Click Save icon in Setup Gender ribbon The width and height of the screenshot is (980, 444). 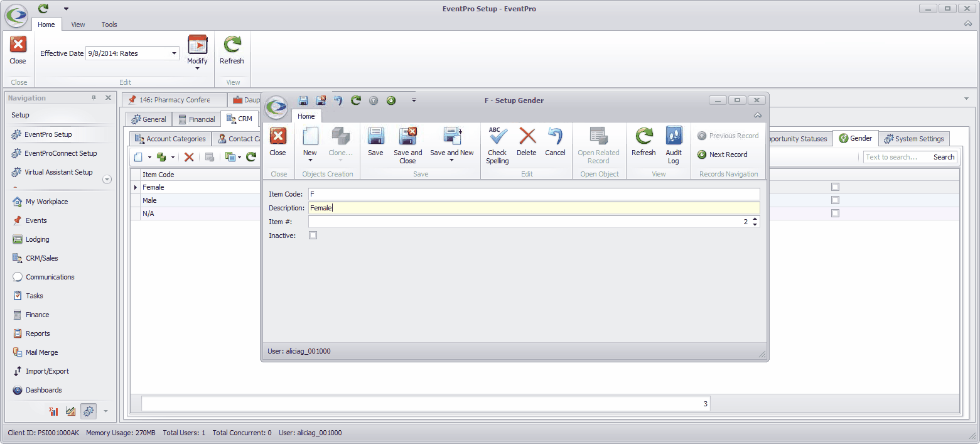click(x=375, y=142)
